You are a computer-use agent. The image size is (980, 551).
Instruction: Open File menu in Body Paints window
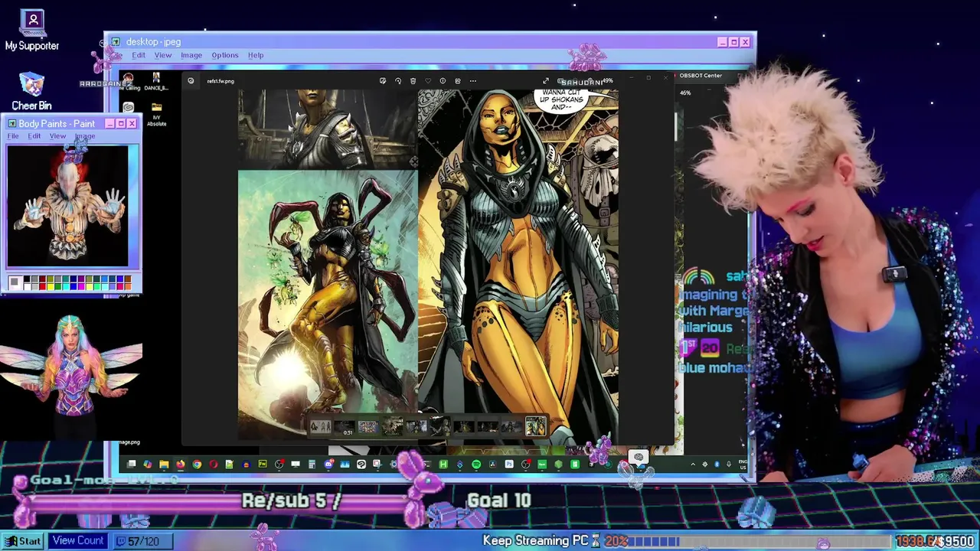tap(13, 136)
